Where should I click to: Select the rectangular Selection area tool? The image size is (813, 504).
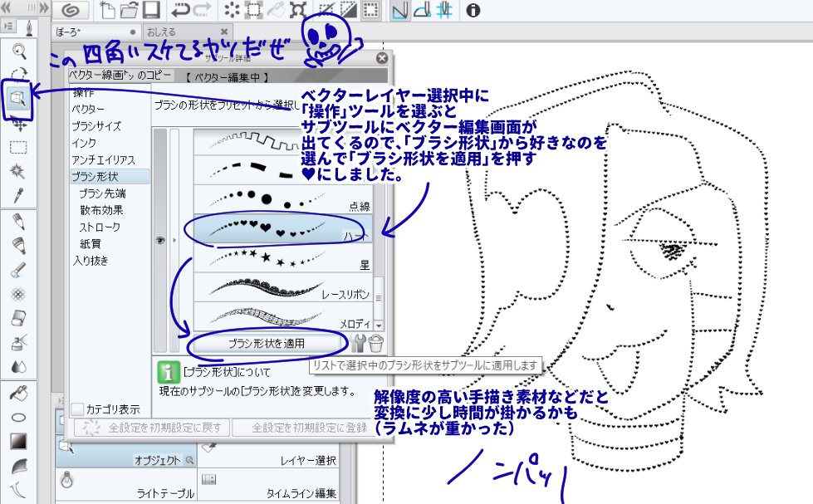[19, 147]
